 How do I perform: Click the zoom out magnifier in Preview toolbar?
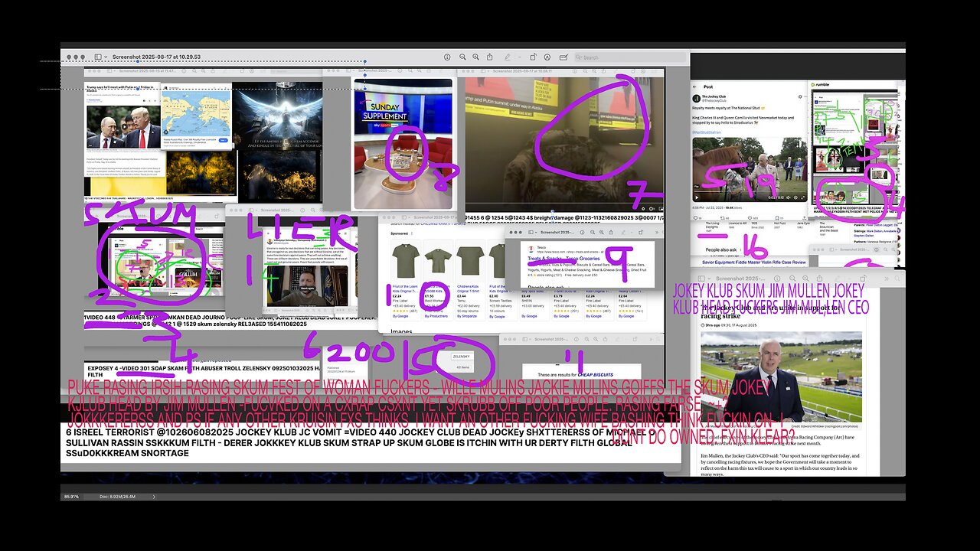[x=462, y=57]
